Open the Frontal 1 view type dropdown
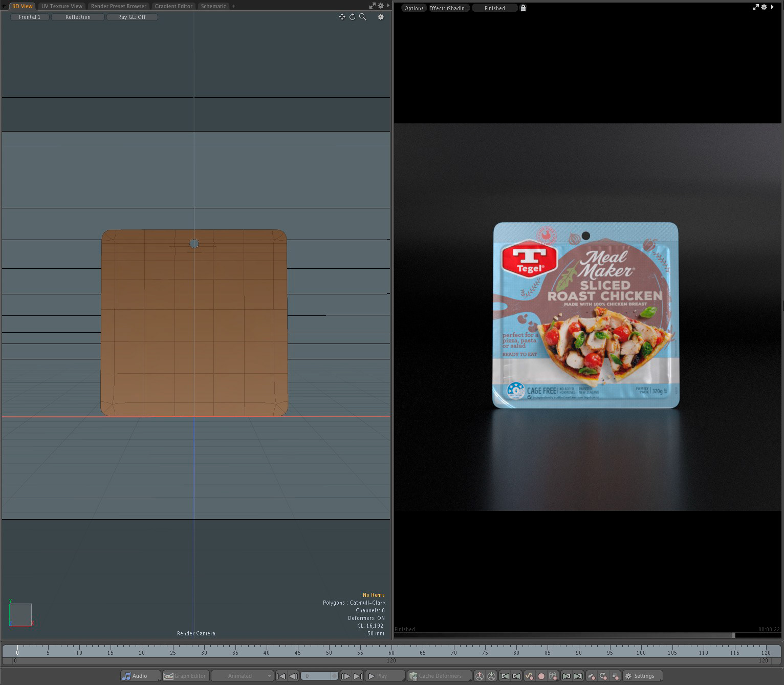This screenshot has height=685, width=784. [x=30, y=17]
